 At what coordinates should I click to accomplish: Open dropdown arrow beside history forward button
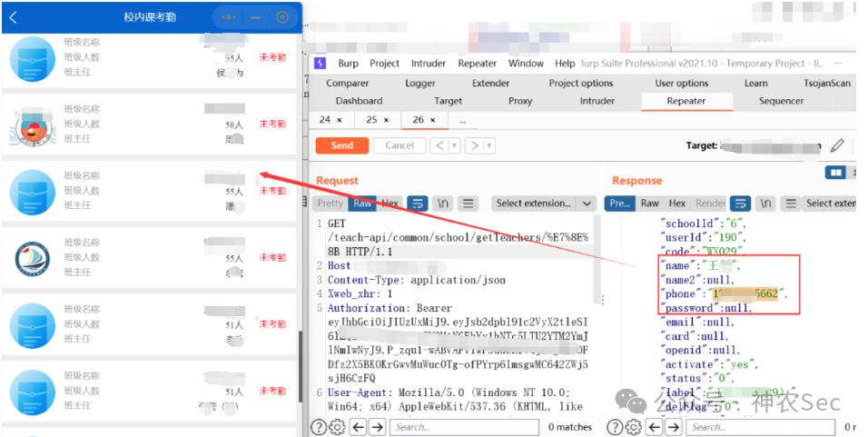pyautogui.click(x=488, y=145)
